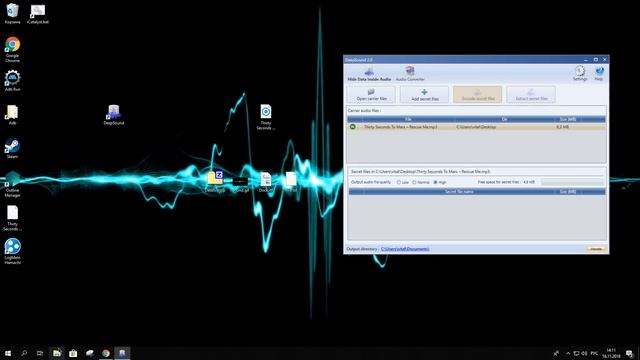Select the Rescue Me.mp3 carrier file name
The width and height of the screenshot is (640, 360).
click(400, 127)
